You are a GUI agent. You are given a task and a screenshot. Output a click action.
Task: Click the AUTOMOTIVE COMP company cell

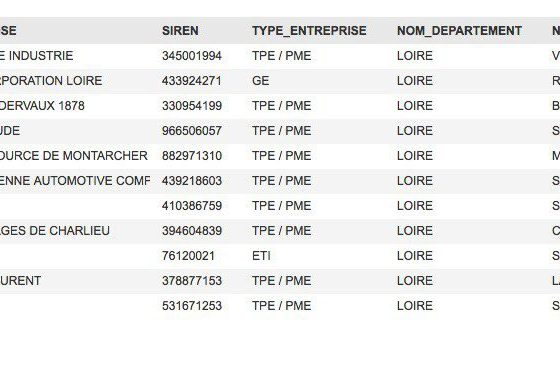(x=75, y=181)
